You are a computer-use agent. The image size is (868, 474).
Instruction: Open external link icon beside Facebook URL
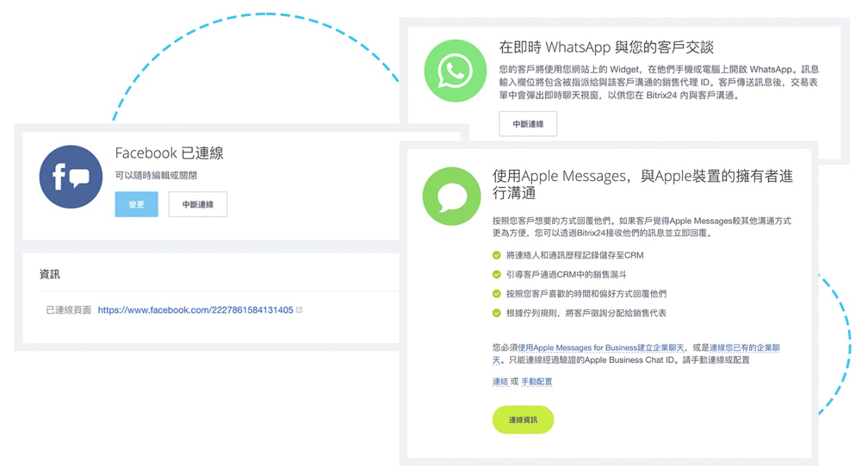[299, 310]
